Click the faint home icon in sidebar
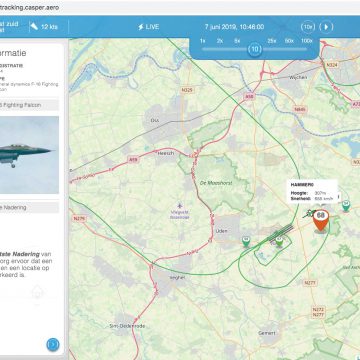Image resolution: width=360 pixels, height=360 pixels. (x=38, y=292)
